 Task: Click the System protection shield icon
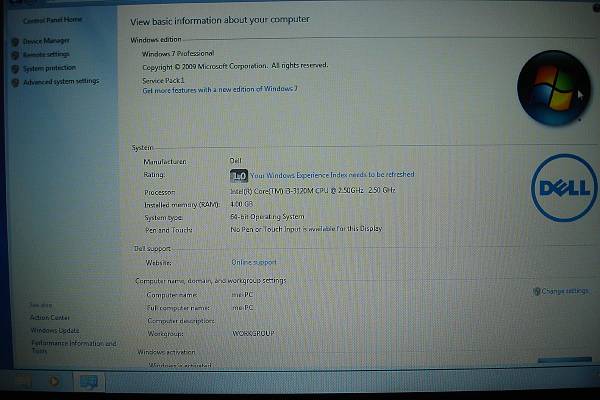pyautogui.click(x=15, y=69)
